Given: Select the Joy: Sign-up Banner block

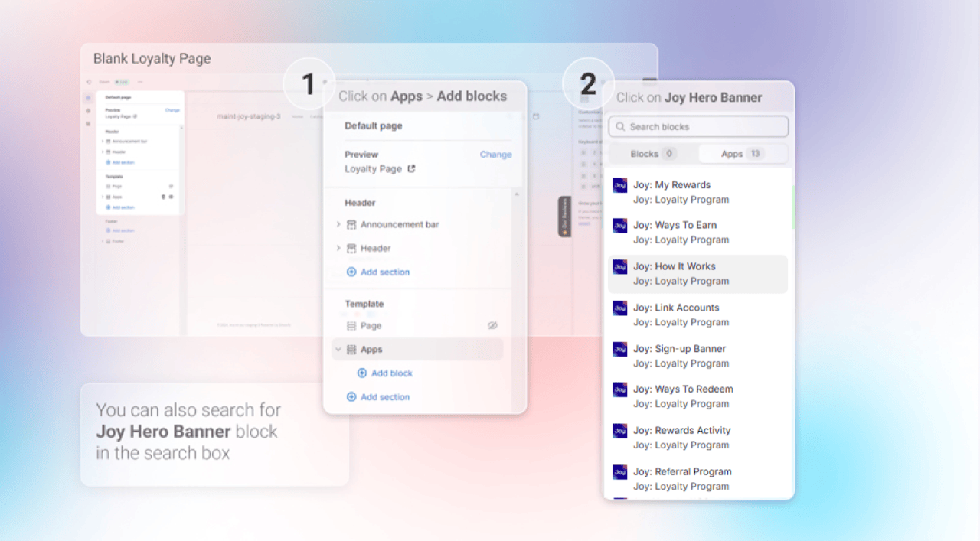Looking at the screenshot, I should click(x=698, y=356).
